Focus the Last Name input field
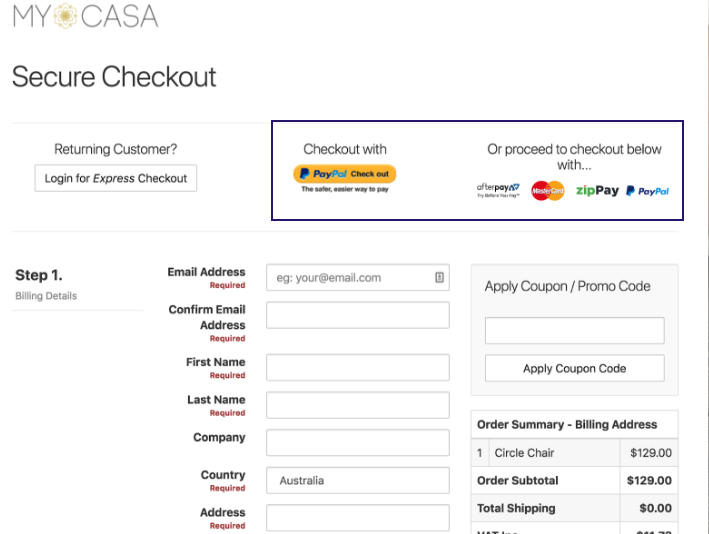The height and width of the screenshot is (534, 709). [358, 405]
